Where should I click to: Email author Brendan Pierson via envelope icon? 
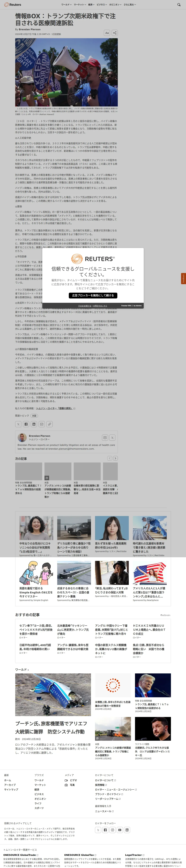point(105,438)
